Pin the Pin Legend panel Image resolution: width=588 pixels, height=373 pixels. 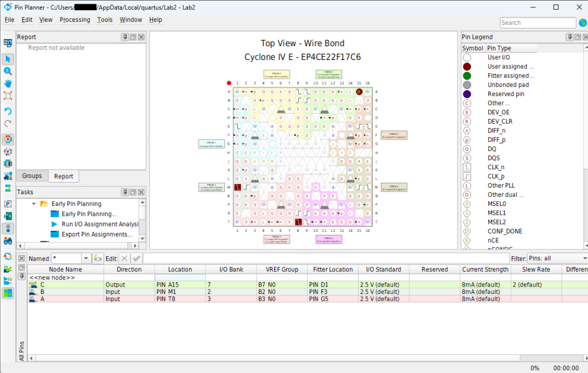569,37
